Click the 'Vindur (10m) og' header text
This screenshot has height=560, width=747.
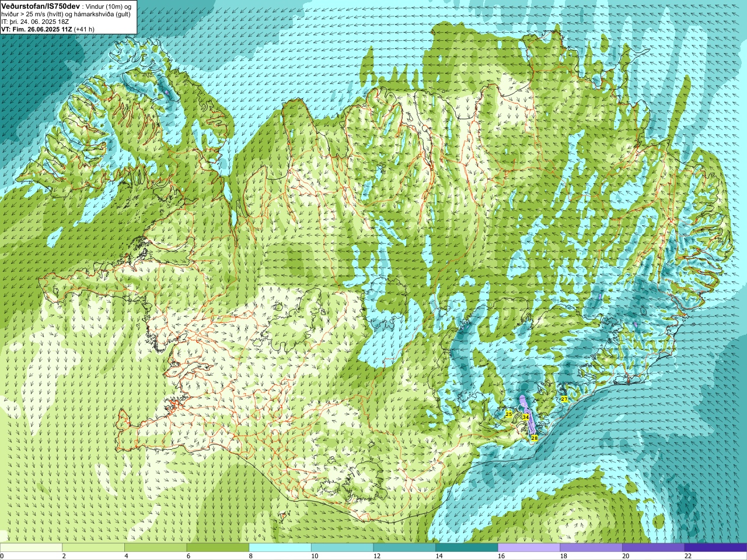pos(109,6)
